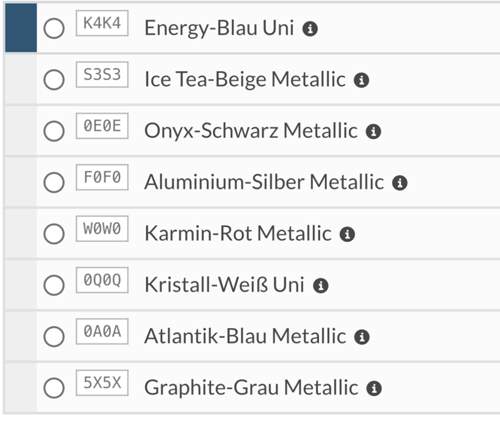The image size is (500, 427).
Task: Click the Atlantik-Blau Metallic label text
Action: (245, 336)
